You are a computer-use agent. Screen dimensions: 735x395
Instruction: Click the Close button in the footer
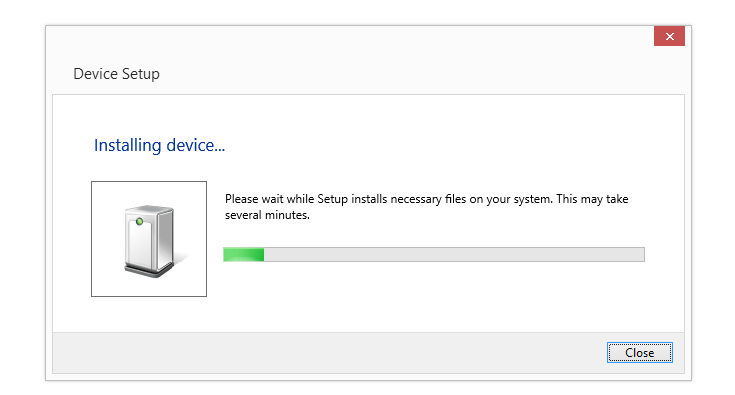[x=639, y=352]
